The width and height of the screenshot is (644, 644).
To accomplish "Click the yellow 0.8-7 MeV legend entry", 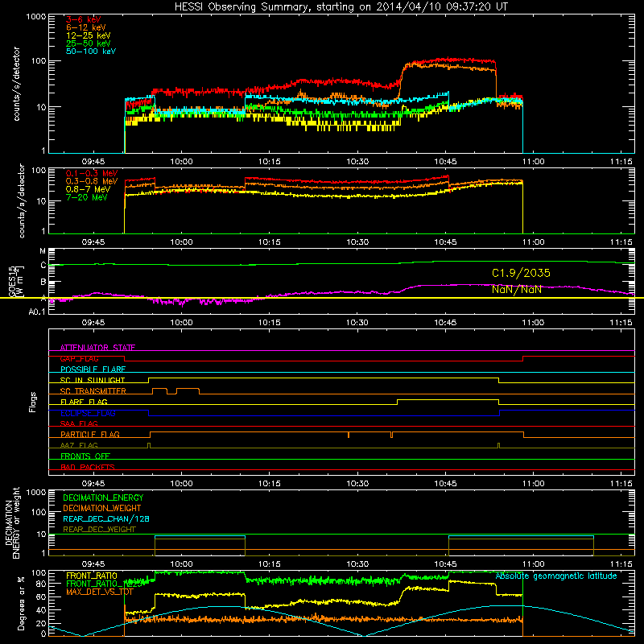I will (x=88, y=189).
